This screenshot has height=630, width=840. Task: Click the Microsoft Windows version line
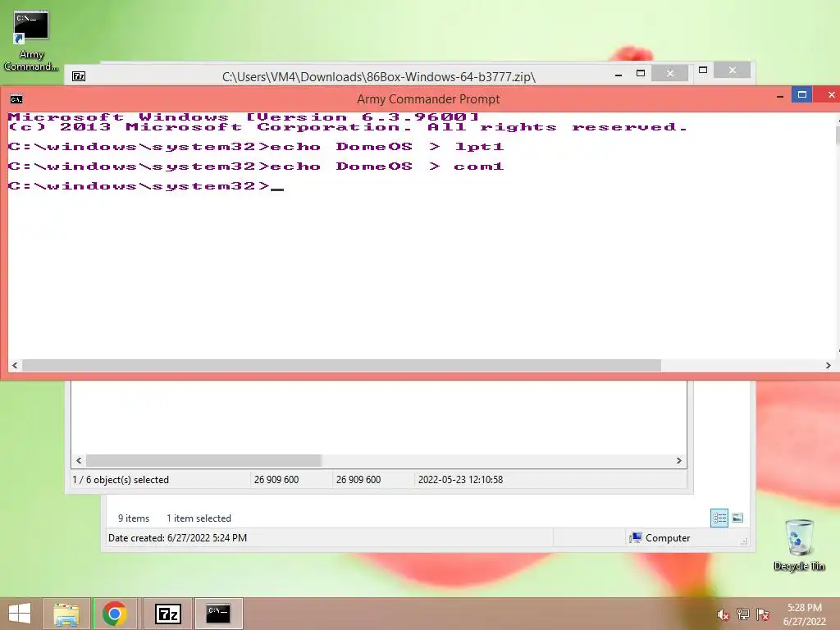pos(243,116)
